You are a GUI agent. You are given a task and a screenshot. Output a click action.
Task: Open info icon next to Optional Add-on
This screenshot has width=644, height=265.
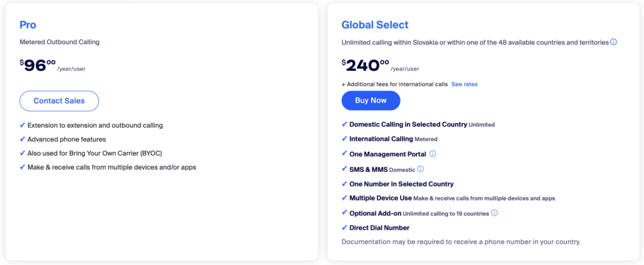pyautogui.click(x=494, y=213)
